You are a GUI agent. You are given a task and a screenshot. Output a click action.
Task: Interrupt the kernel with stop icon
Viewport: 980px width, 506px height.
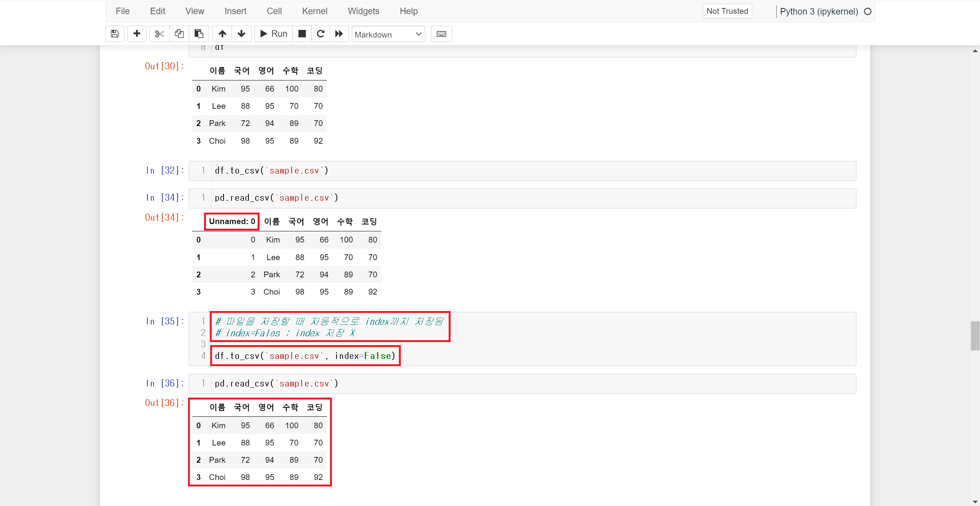tap(302, 34)
